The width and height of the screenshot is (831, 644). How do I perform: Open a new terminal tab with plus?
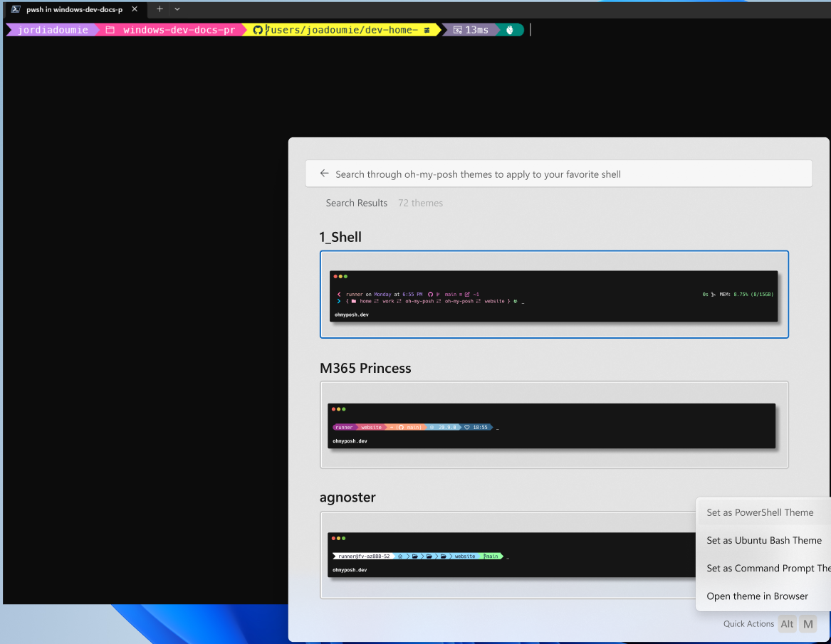pos(160,9)
